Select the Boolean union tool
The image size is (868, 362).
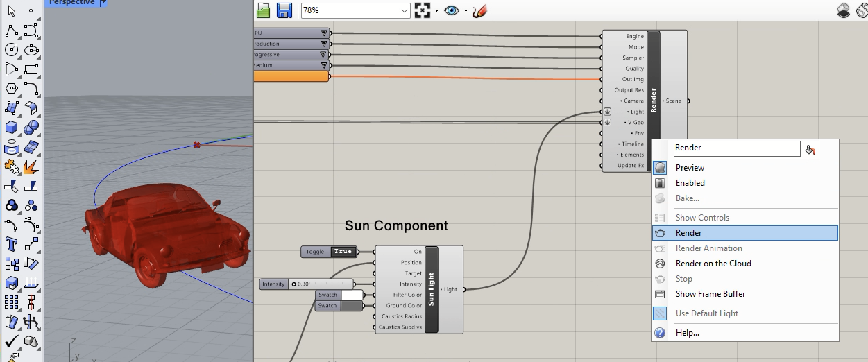(x=31, y=128)
